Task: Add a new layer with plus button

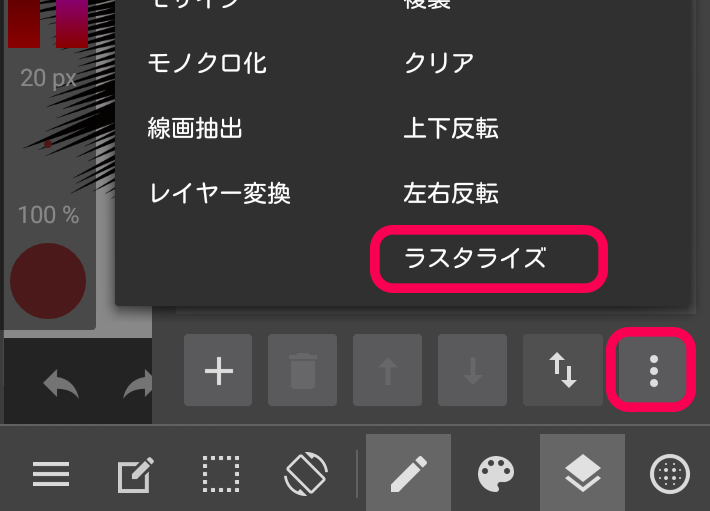Action: (218, 370)
